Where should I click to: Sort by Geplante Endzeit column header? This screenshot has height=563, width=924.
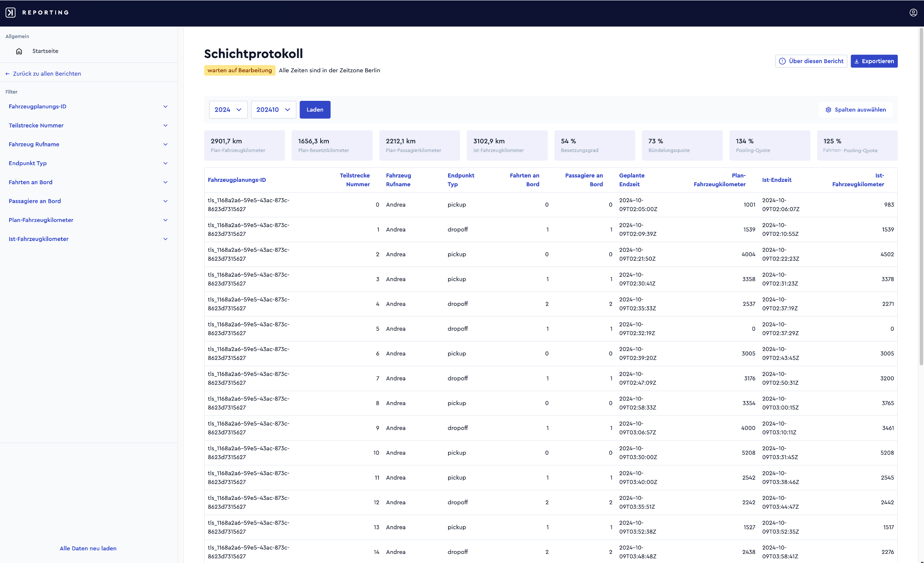(x=632, y=180)
